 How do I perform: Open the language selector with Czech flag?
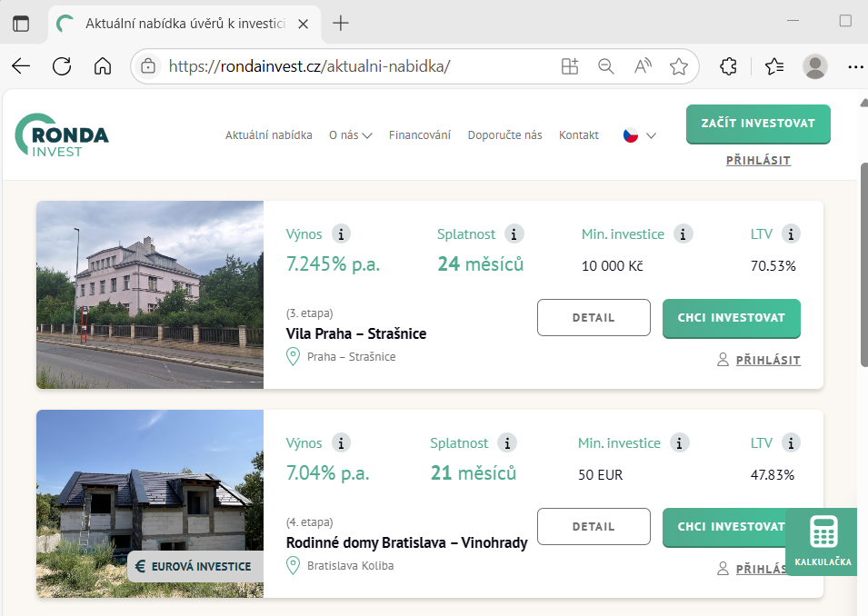pos(639,135)
